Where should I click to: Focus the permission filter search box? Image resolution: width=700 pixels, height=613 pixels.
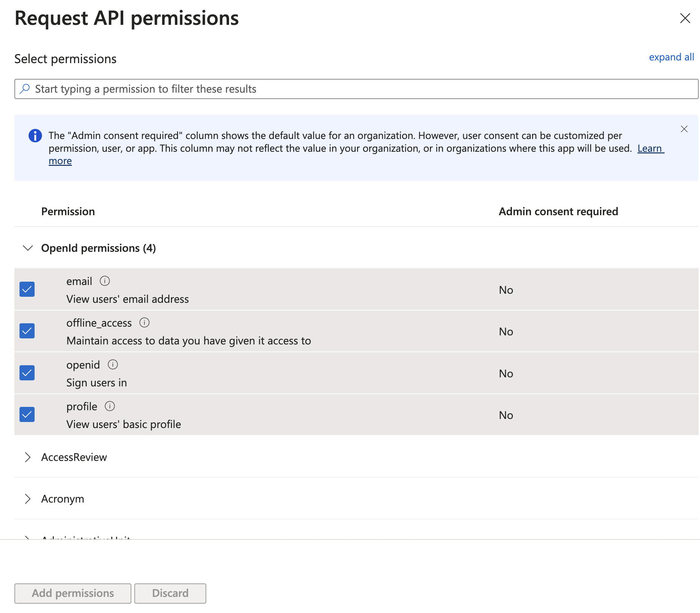click(x=356, y=89)
